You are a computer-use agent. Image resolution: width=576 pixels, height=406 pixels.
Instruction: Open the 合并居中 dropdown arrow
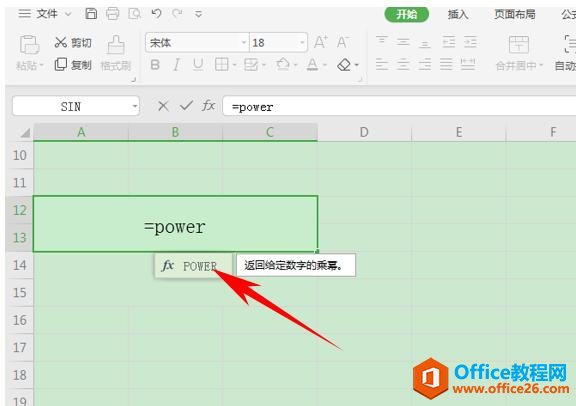pos(541,66)
